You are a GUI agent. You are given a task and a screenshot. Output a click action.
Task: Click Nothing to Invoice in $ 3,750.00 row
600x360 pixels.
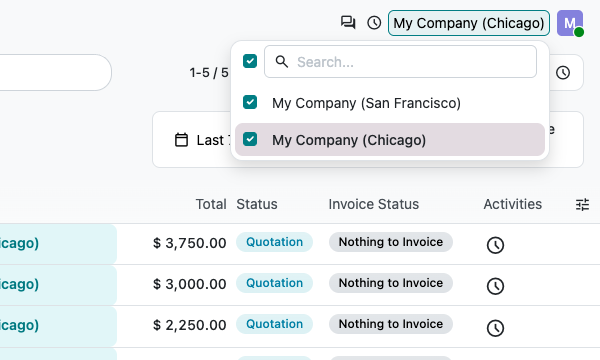(x=391, y=242)
